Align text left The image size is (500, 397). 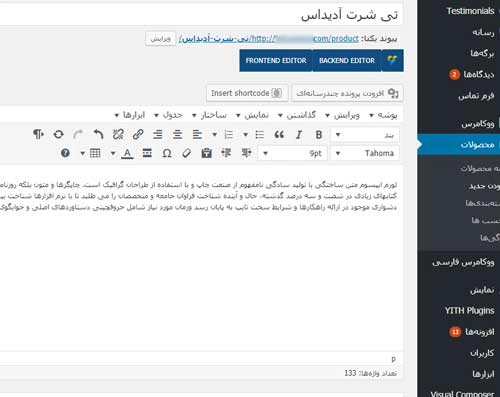coord(197,135)
